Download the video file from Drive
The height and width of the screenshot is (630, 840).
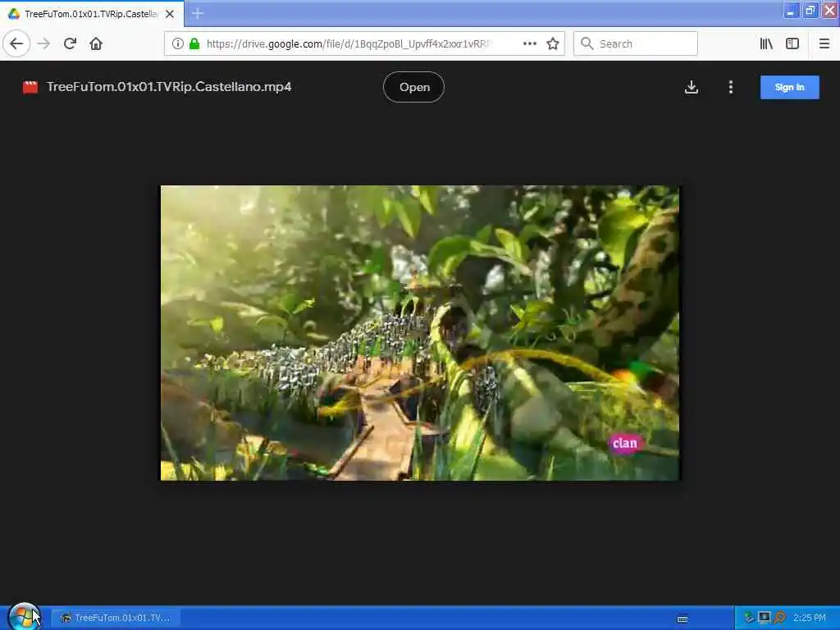[691, 87]
